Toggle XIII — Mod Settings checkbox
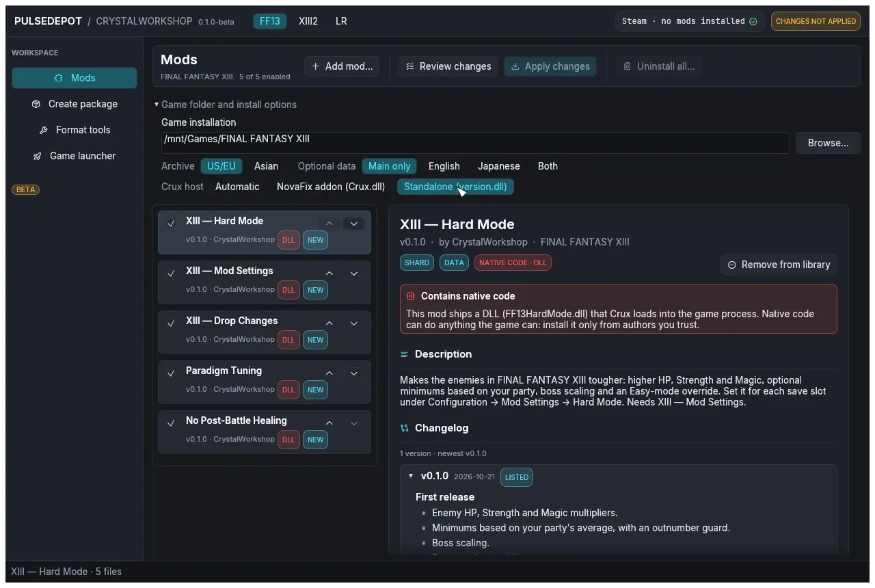This screenshot has width=875, height=588. (172, 273)
